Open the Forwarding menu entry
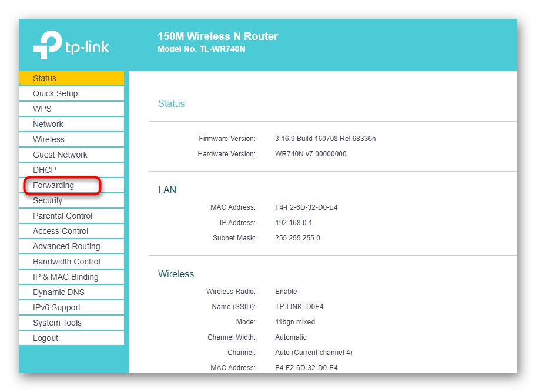536x392 pixels. 72,185
